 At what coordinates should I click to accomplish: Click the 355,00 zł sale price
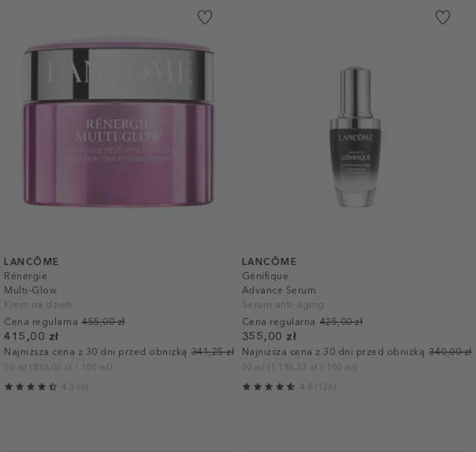point(269,336)
